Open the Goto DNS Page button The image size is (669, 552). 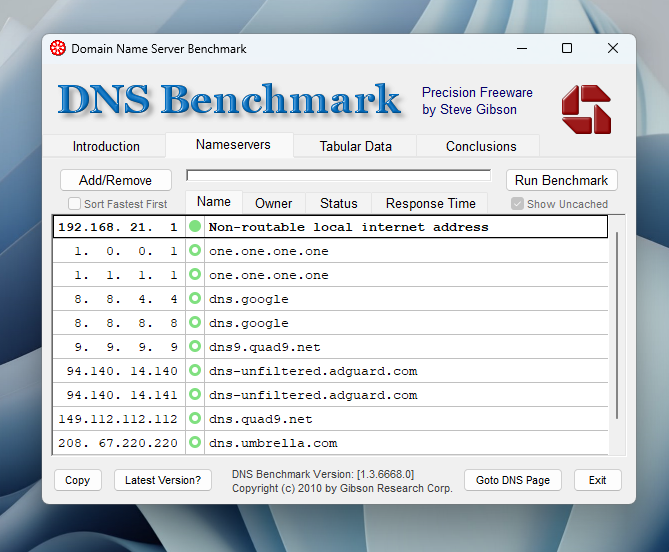point(513,480)
